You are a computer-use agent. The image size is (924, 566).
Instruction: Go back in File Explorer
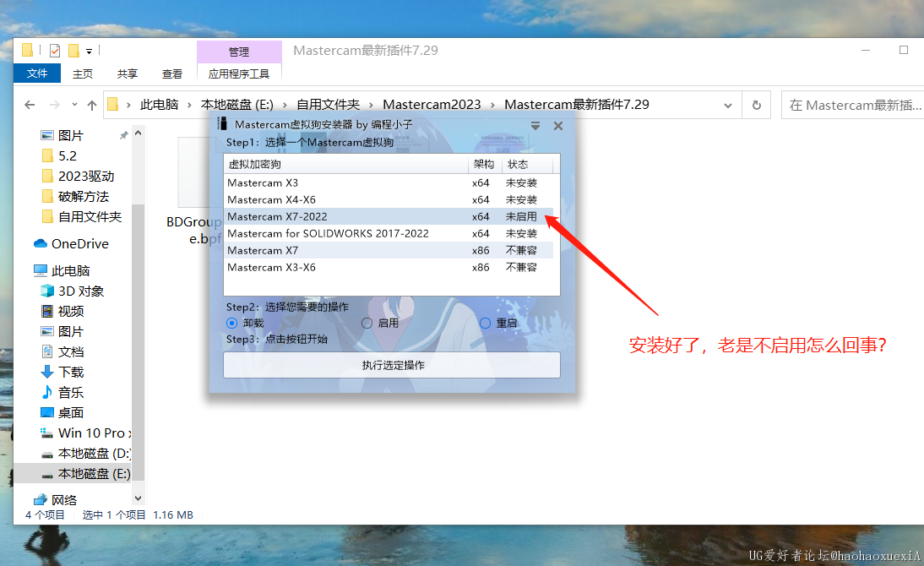[x=30, y=105]
